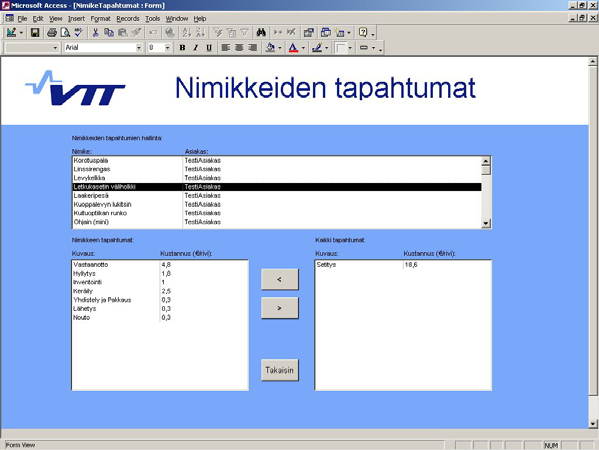Viewport: 599px width, 450px height.
Task: Expand the New Object dropdown arrow
Action: pos(349,33)
